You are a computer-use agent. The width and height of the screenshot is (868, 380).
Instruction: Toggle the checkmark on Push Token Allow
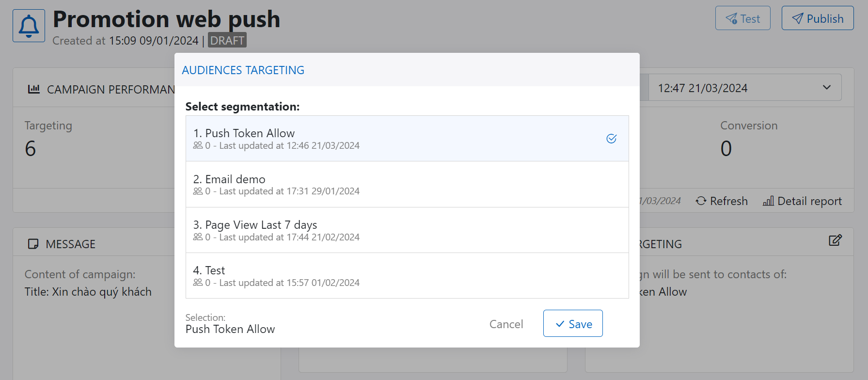[x=611, y=139]
